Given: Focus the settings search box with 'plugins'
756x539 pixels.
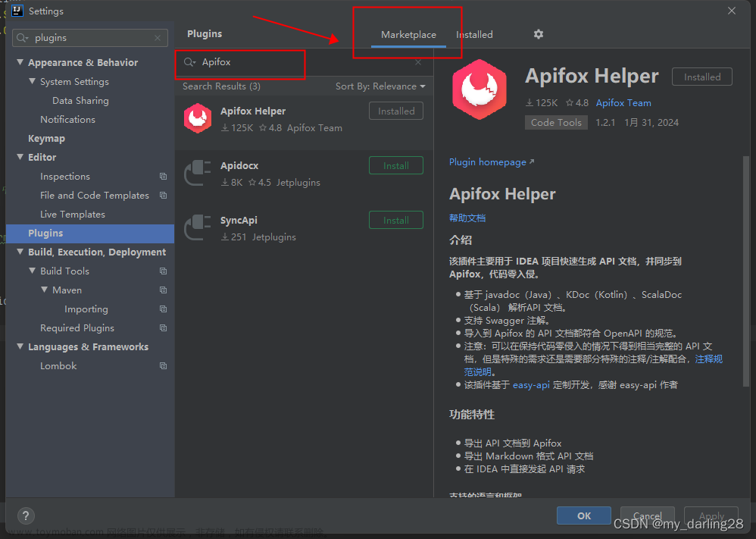Looking at the screenshot, I should (x=89, y=38).
